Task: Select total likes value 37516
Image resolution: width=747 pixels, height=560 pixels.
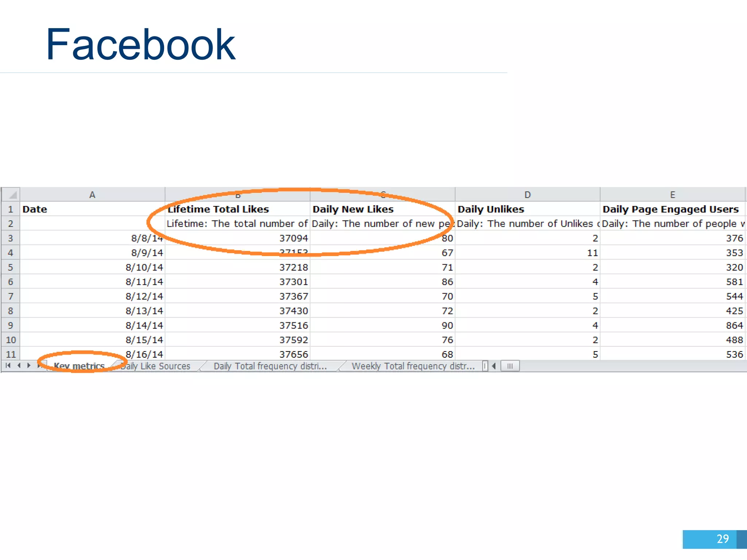Action: pos(237,325)
